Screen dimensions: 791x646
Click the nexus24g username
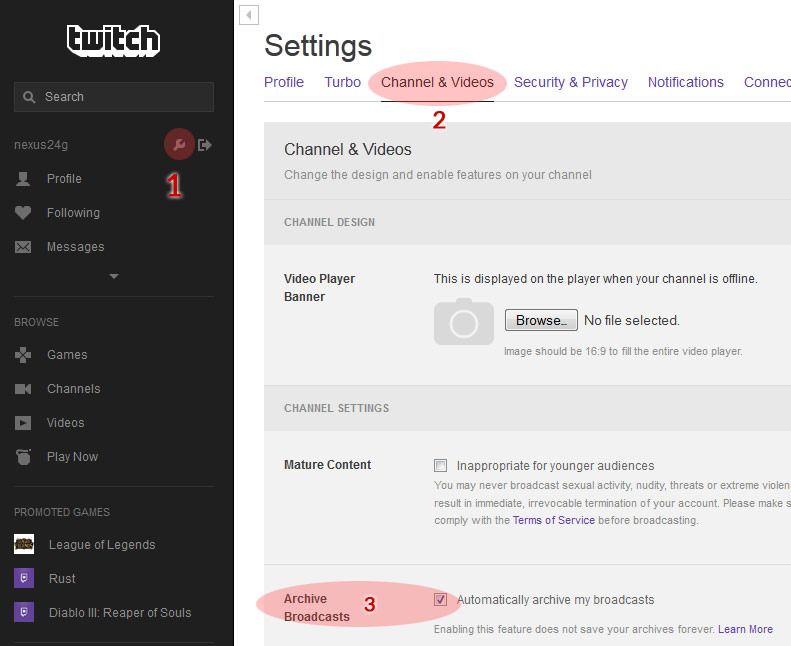(x=41, y=145)
